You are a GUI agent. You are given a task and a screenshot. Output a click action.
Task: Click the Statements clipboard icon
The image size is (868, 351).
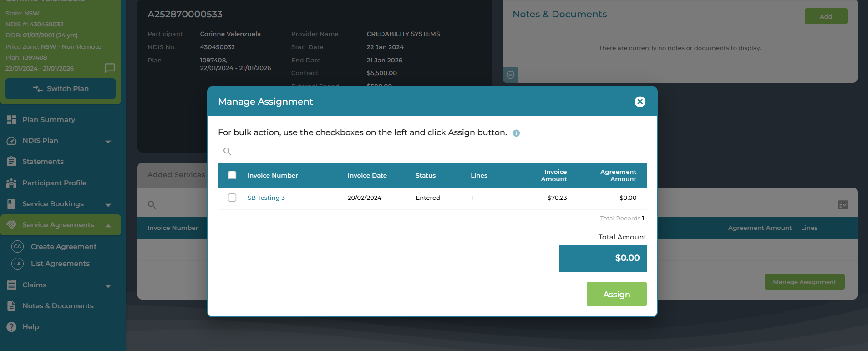(x=12, y=162)
